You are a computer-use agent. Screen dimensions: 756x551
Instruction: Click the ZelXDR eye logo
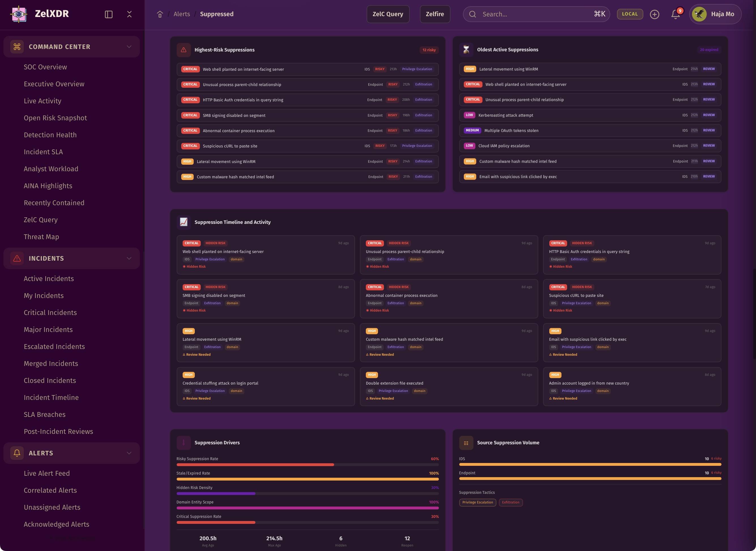click(x=19, y=14)
